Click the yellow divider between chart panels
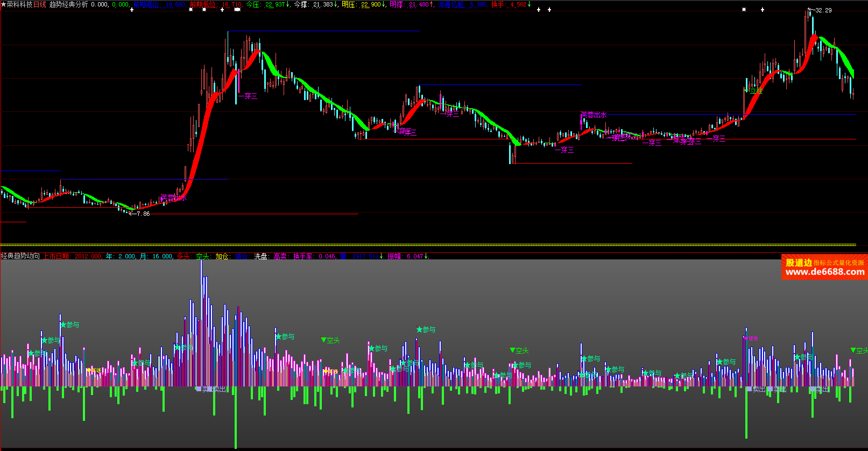Image resolution: width=868 pixels, height=451 pixels. (x=431, y=245)
